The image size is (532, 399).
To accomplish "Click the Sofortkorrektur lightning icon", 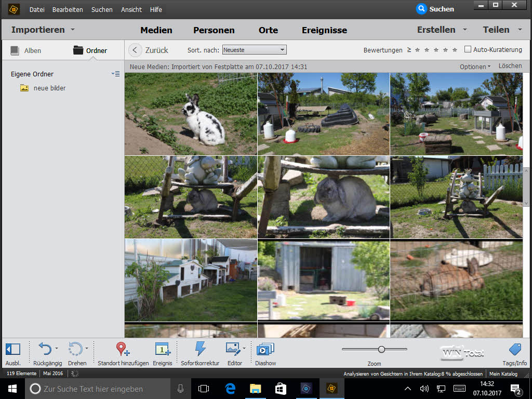I will (200, 349).
